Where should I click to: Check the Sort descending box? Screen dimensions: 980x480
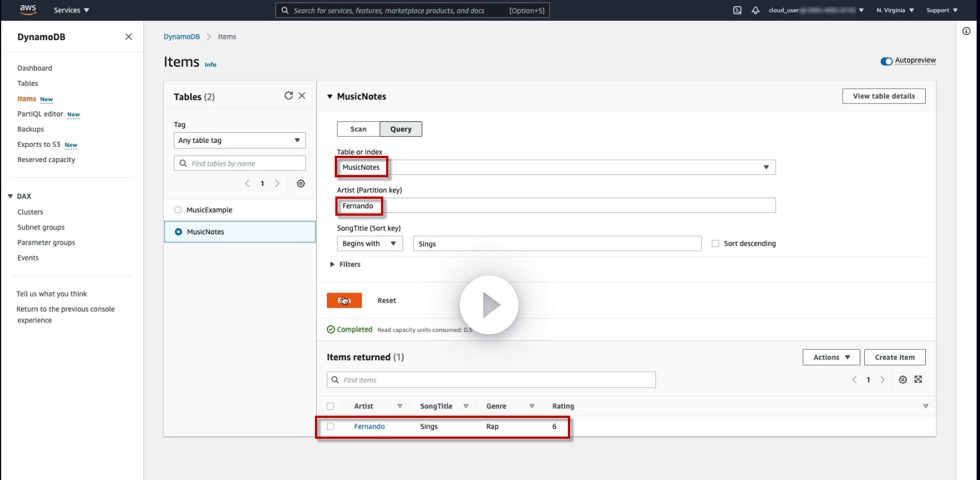[715, 243]
